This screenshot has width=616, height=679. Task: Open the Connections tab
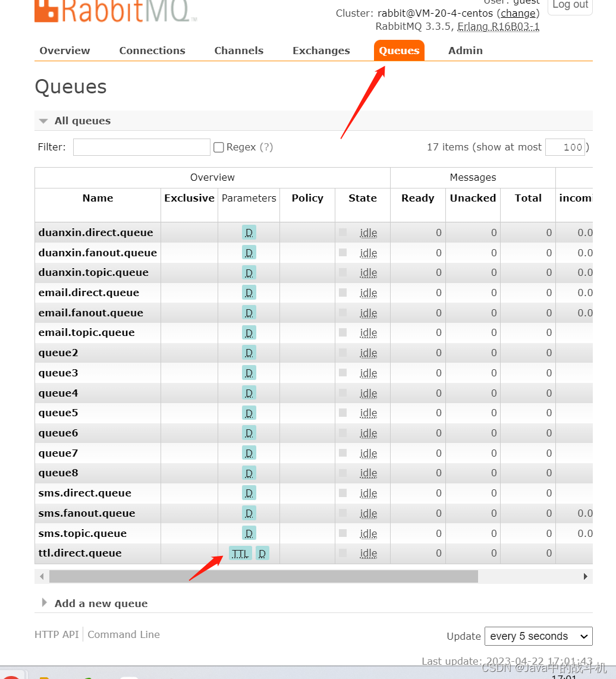(152, 51)
